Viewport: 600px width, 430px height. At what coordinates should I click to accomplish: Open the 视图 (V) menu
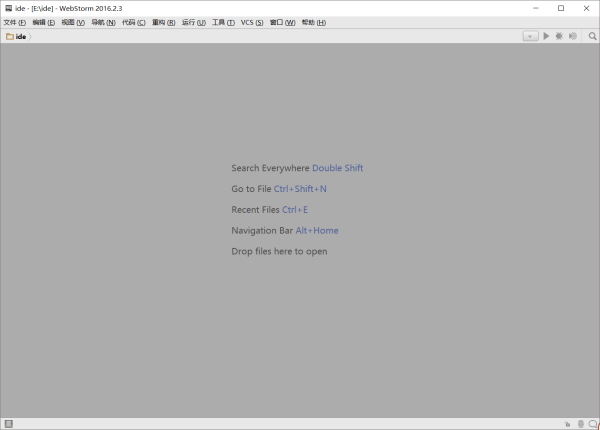[73, 23]
